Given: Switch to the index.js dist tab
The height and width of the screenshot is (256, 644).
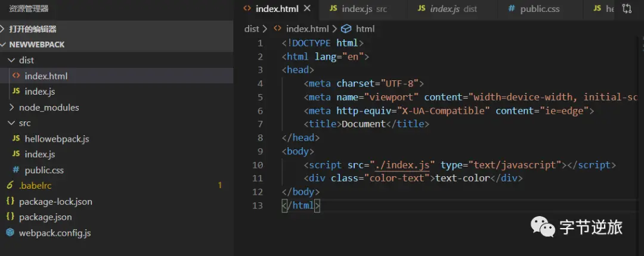Looking at the screenshot, I should [452, 9].
